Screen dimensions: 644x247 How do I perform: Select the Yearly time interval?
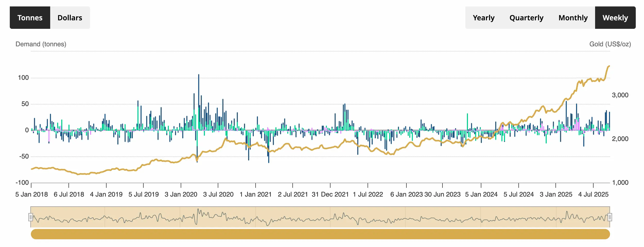click(x=483, y=18)
